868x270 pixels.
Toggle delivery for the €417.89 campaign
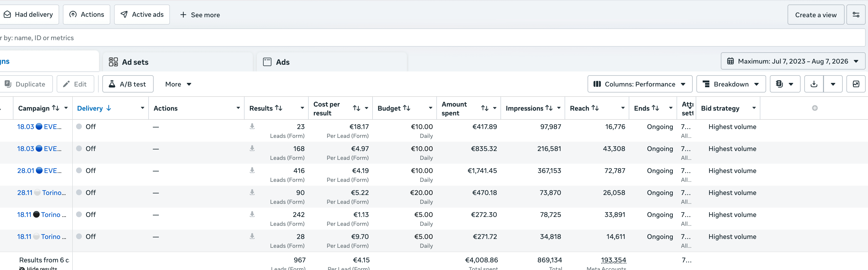pyautogui.click(x=79, y=127)
